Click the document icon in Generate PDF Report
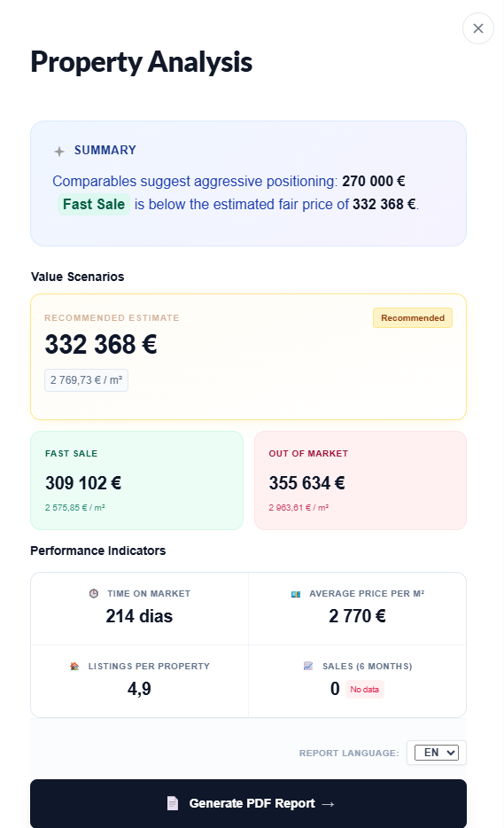This screenshot has height=828, width=504. click(173, 803)
